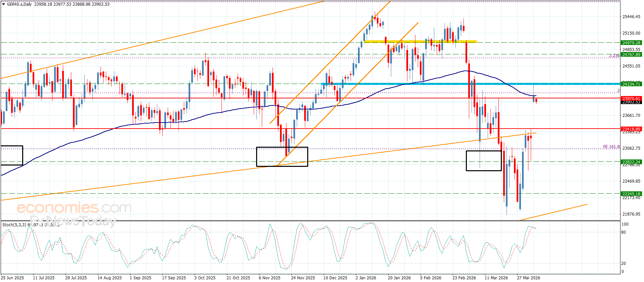Click the 80 level on the stochastic scale
644x282 pixels.
[x=623, y=232]
